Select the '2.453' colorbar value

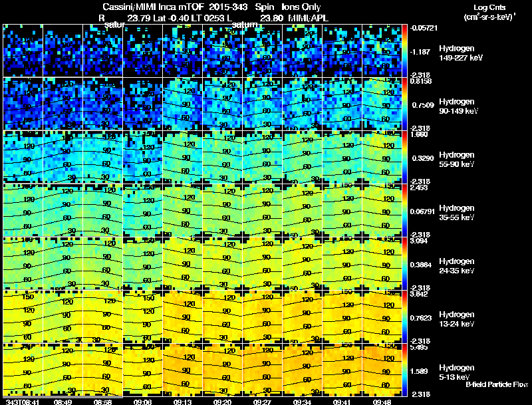point(419,188)
